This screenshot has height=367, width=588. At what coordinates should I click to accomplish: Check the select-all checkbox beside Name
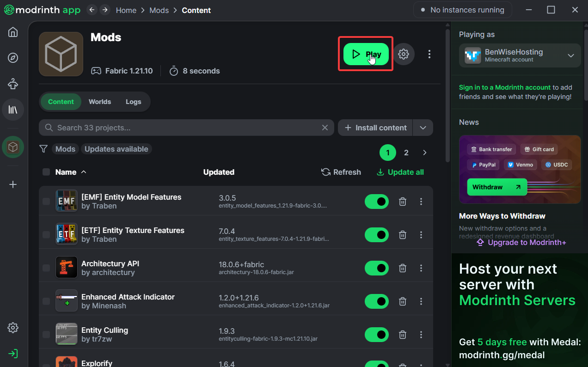46,172
